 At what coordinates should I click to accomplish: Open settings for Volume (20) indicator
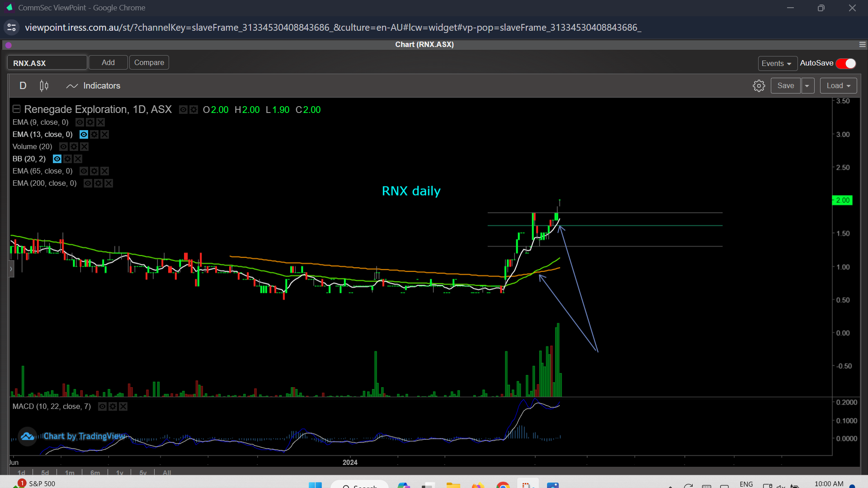pyautogui.click(x=74, y=147)
